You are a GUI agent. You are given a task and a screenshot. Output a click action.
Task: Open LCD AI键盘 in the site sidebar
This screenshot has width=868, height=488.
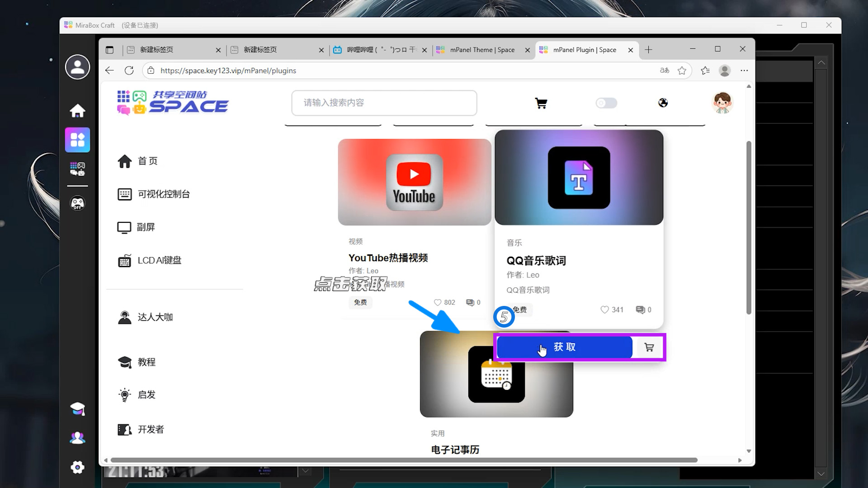150,260
